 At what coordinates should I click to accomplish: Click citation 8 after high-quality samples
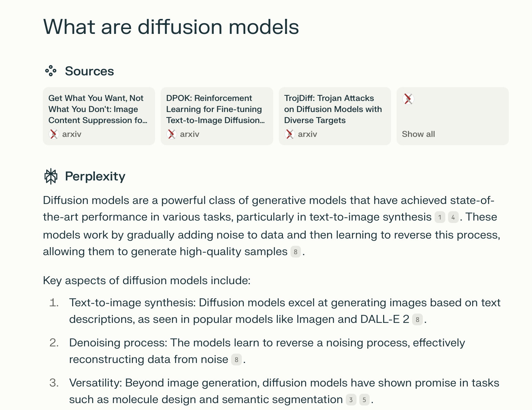(x=295, y=252)
